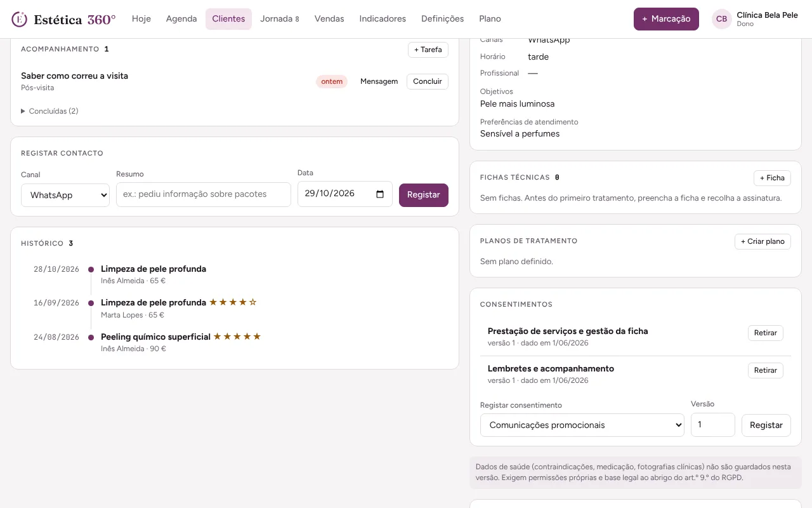
Task: Open the calendar picker in the Data field
Action: pyautogui.click(x=380, y=194)
